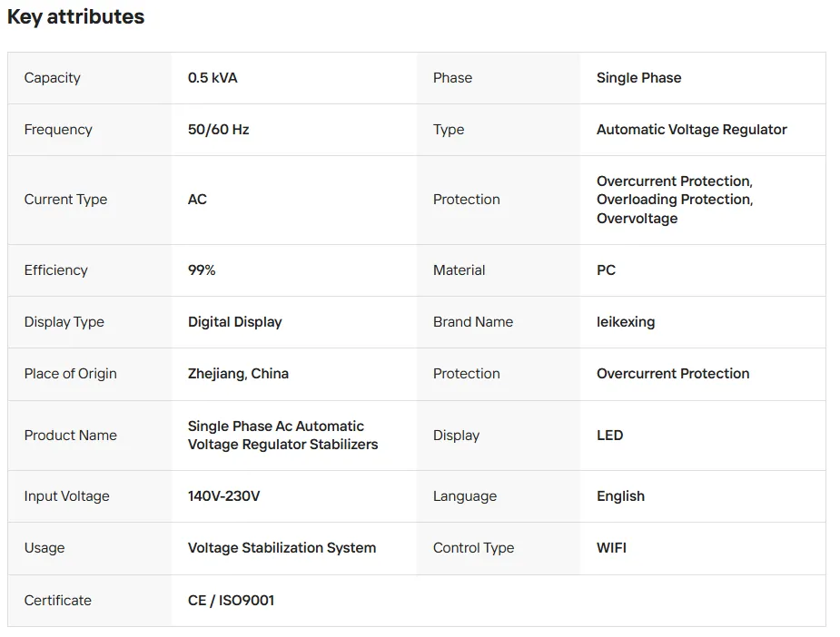The height and width of the screenshot is (637, 840).
Task: Click the "Digital Display" value
Action: pos(234,322)
